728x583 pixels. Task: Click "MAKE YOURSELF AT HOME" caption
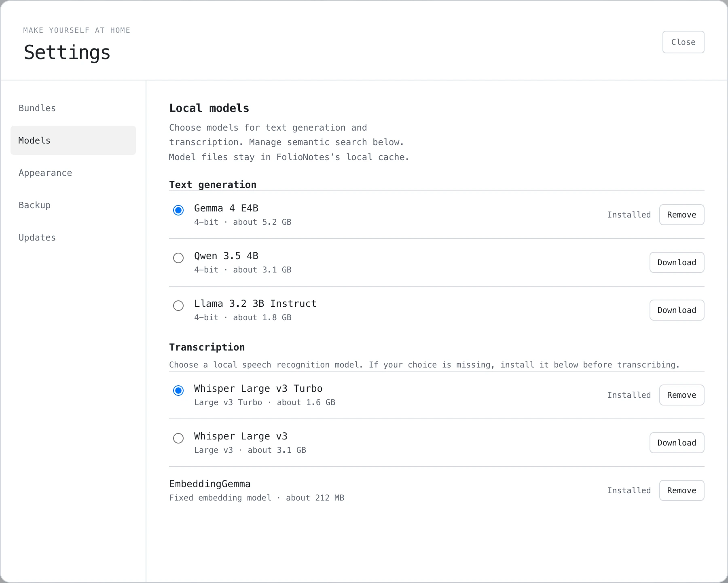click(x=77, y=30)
